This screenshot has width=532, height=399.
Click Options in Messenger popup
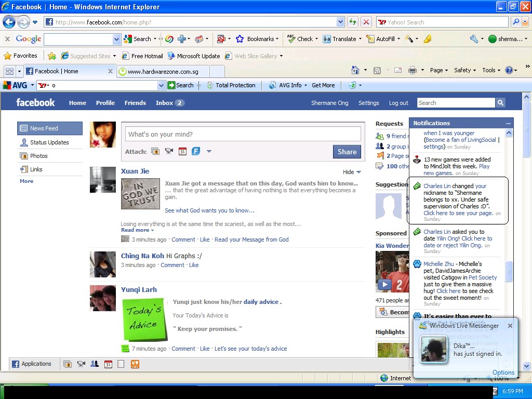point(503,372)
